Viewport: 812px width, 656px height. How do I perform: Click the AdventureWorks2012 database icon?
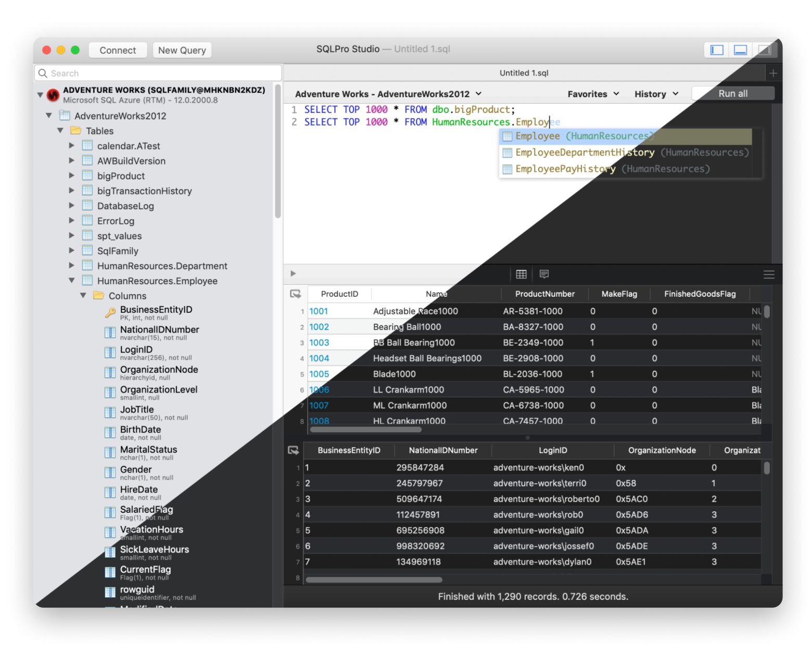65,116
